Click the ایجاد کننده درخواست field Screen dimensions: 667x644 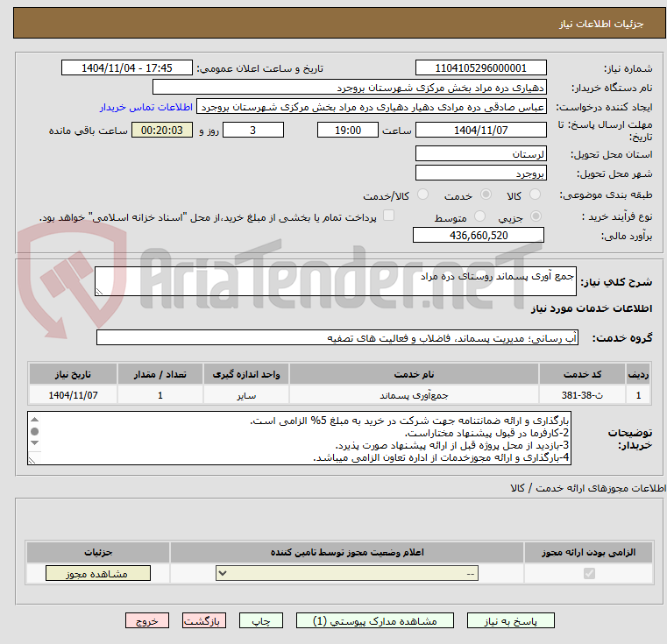372,107
